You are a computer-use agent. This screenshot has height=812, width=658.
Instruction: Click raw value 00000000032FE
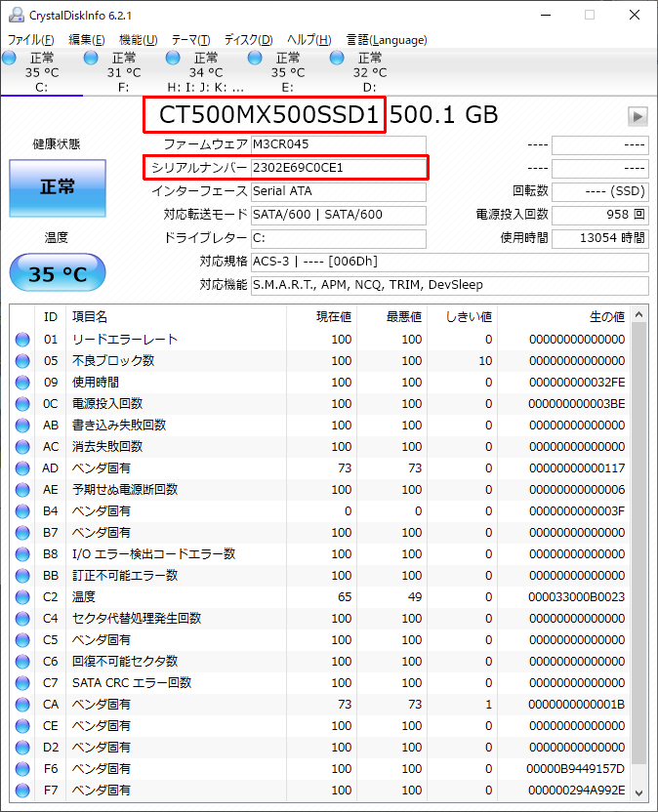(577, 383)
